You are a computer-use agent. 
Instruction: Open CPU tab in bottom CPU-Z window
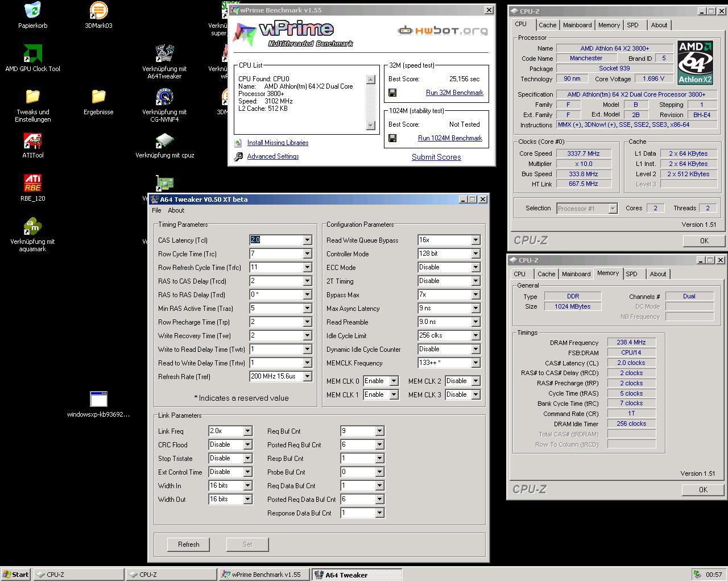(520, 274)
